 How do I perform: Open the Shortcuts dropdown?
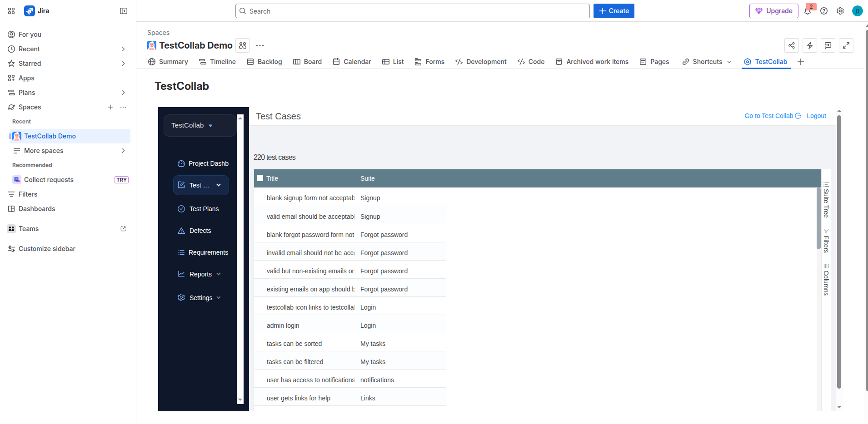[x=707, y=62]
